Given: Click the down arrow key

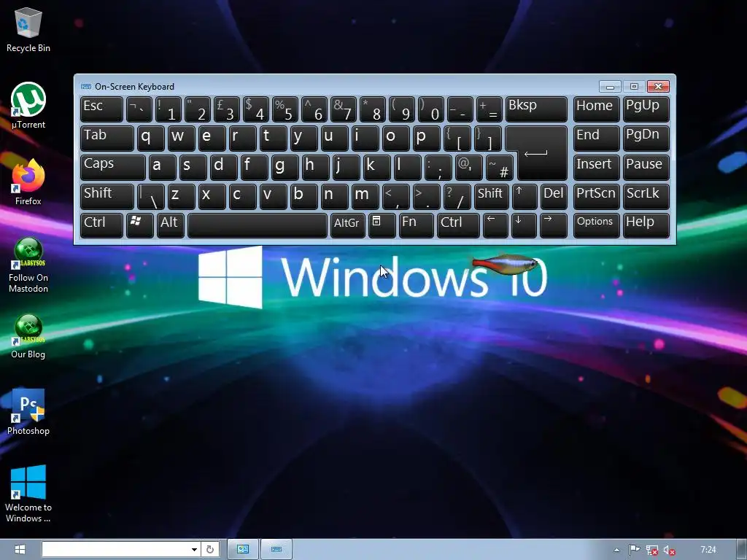Looking at the screenshot, I should (524, 226).
